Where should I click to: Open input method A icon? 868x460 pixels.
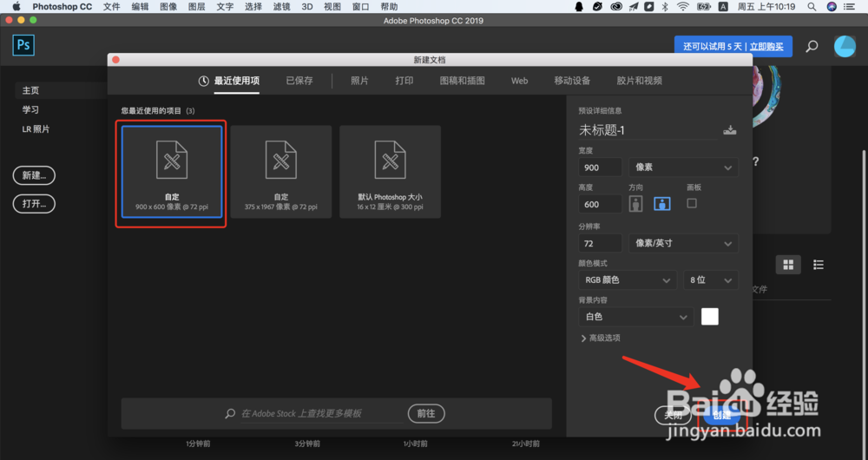[723, 7]
